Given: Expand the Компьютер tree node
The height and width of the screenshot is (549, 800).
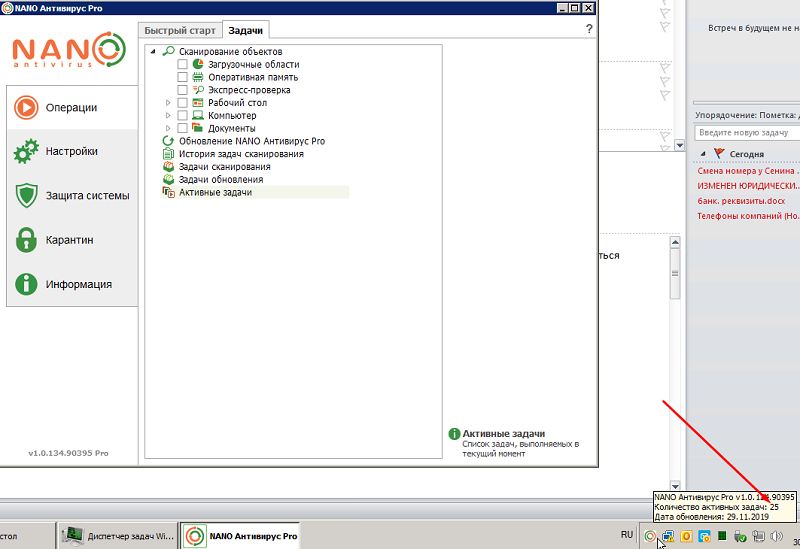Looking at the screenshot, I should coord(168,116).
